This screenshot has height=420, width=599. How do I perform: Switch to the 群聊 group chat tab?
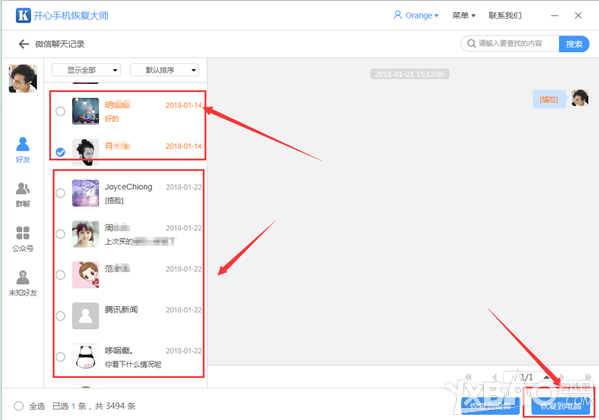click(23, 195)
